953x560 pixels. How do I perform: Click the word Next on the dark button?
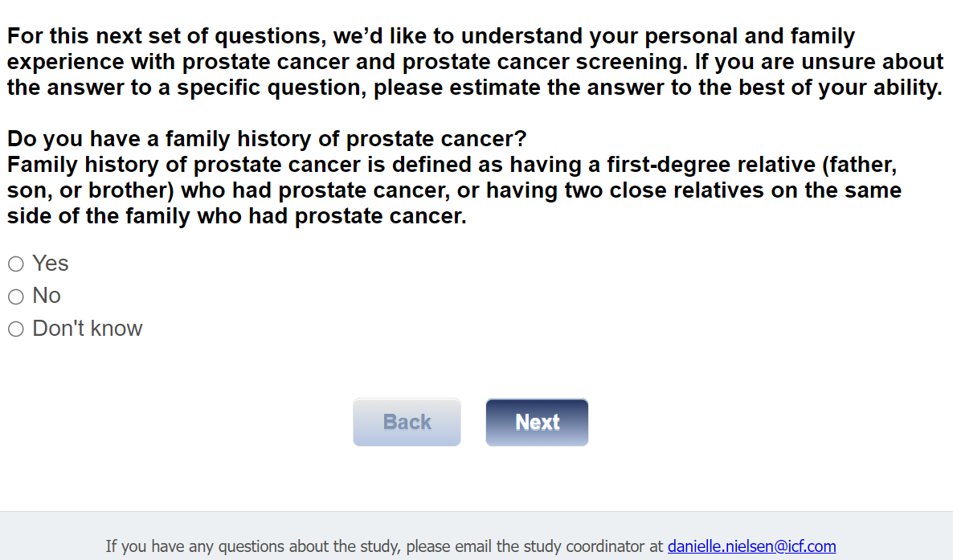pos(537,422)
